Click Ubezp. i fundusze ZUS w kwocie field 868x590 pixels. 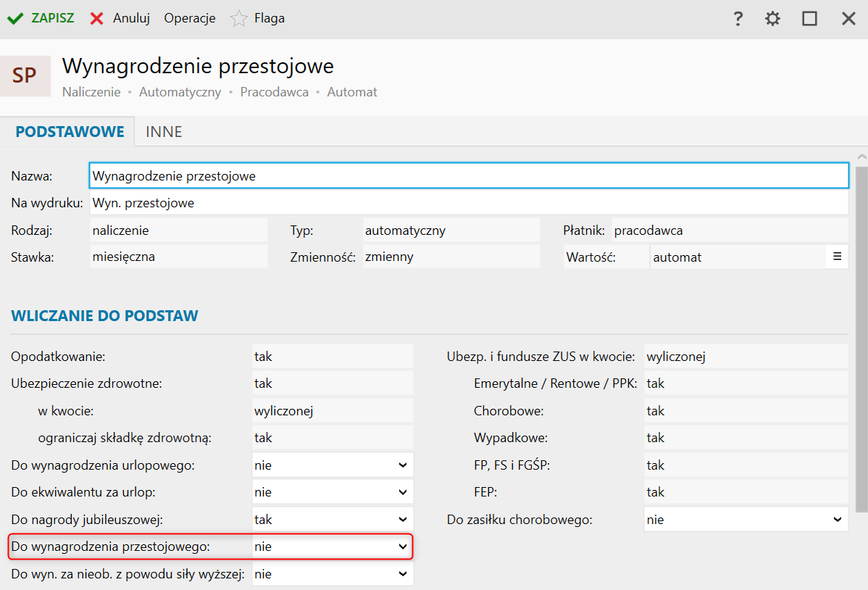coord(746,356)
